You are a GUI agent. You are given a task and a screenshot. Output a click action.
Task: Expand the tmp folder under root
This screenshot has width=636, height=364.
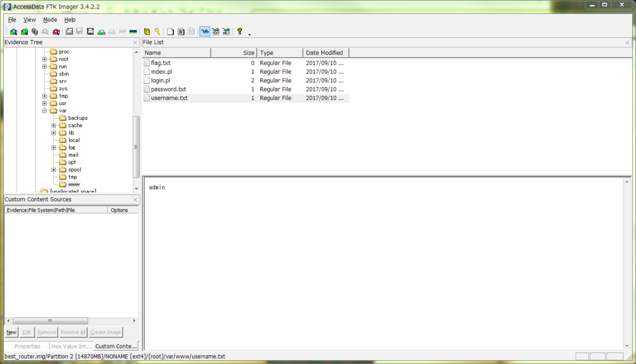(x=44, y=96)
